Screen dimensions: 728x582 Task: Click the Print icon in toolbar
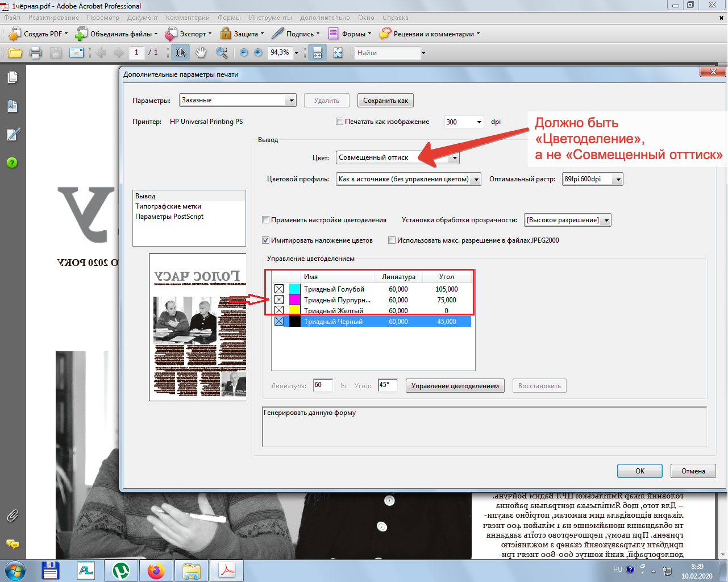(x=35, y=53)
